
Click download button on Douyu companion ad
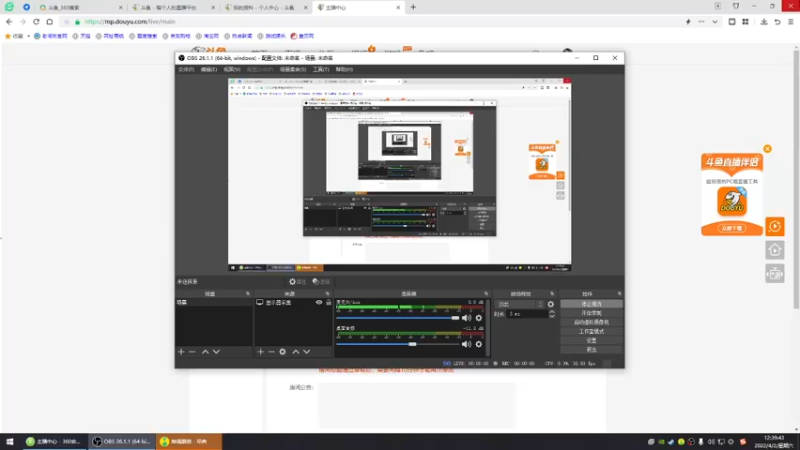click(x=732, y=228)
